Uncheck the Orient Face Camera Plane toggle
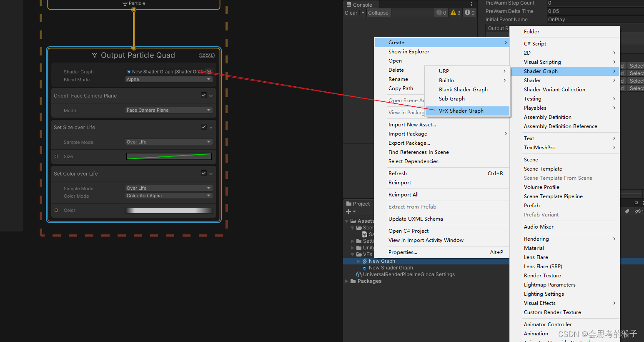Viewport: 644px width, 342px height. (x=203, y=95)
